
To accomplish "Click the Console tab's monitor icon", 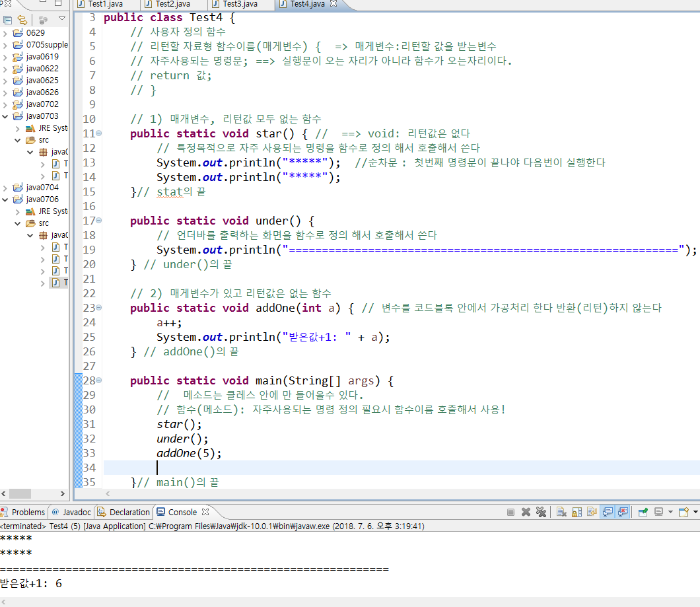I will [x=160, y=512].
